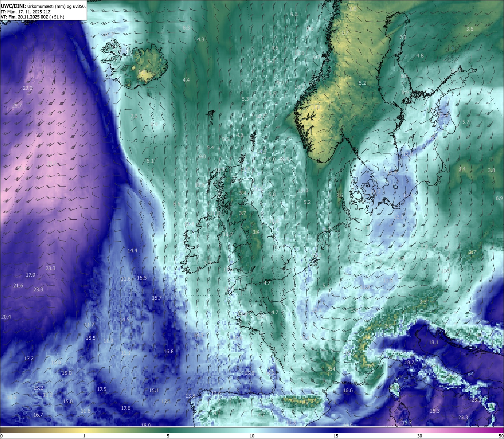504x439 pixels.
Task: Click the map value 18.7
Action: [409, 362]
